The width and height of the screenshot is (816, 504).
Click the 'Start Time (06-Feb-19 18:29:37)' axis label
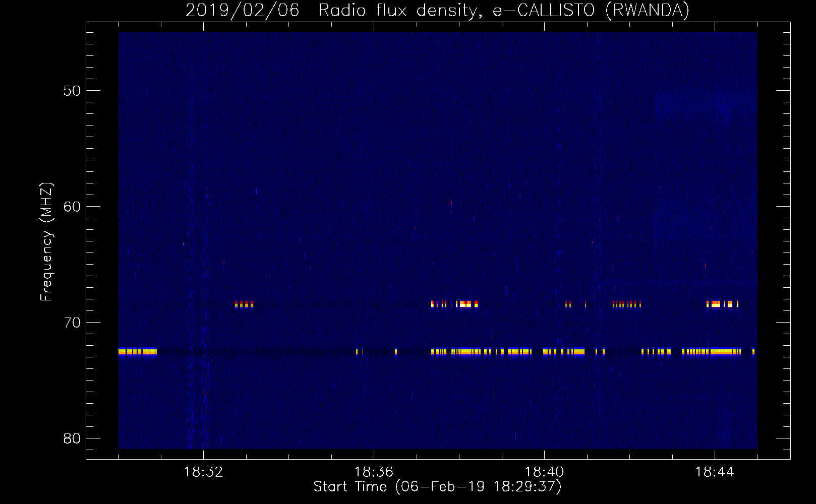tap(437, 487)
